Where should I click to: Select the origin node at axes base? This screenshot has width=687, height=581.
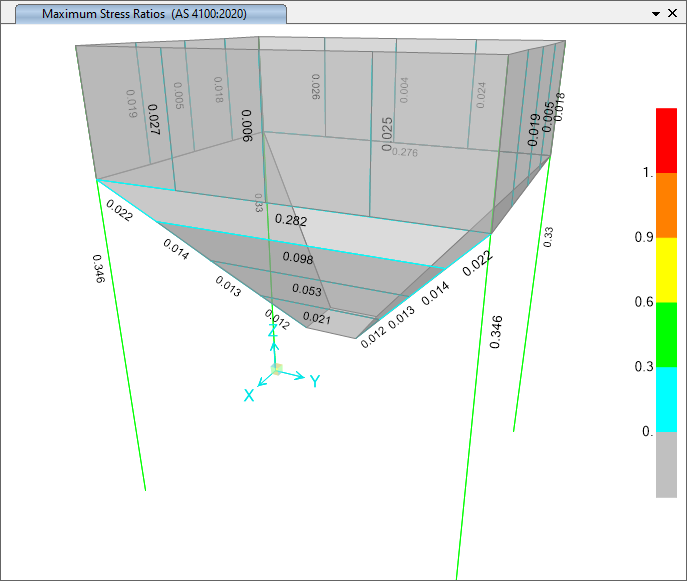(x=277, y=370)
